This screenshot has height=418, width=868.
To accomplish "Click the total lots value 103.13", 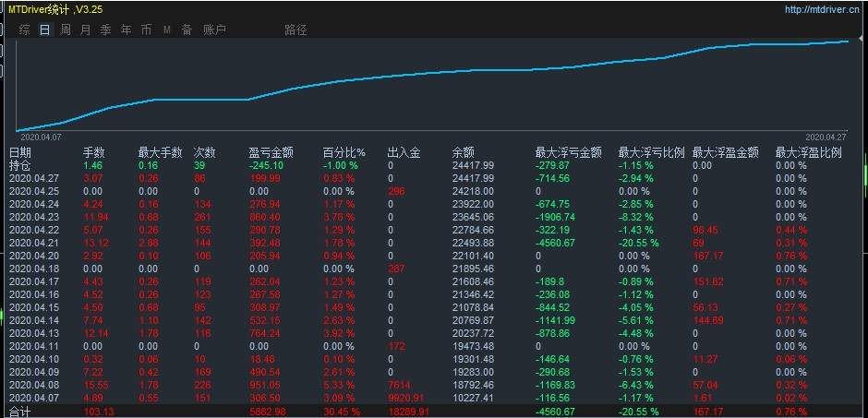I will pos(100,412).
